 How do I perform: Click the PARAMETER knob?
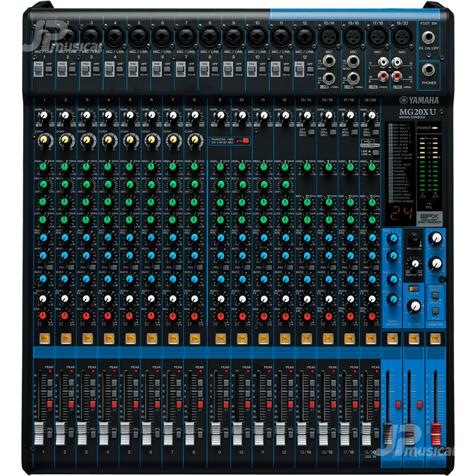click(x=415, y=264)
